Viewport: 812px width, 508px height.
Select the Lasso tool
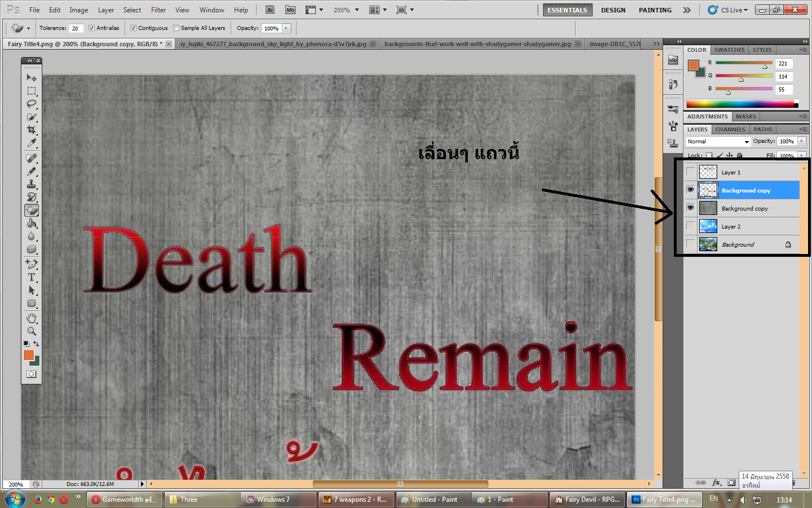point(32,104)
